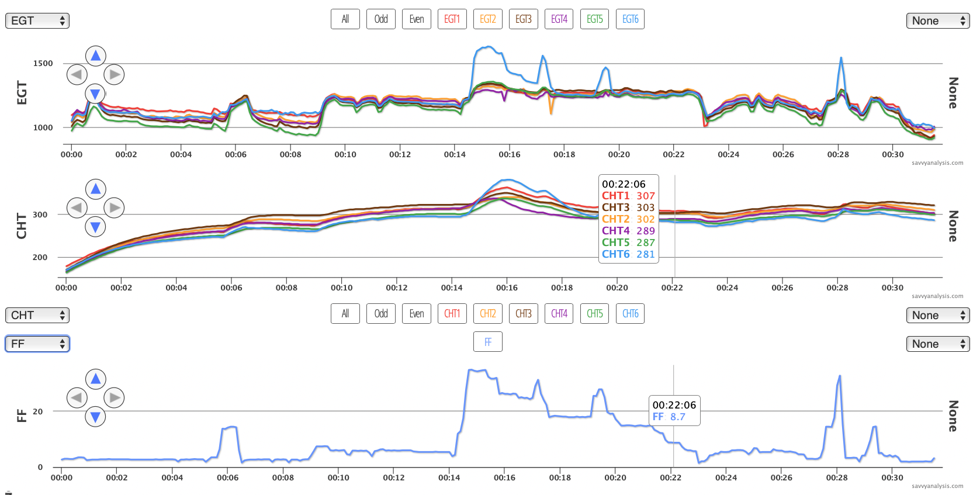Screen dimensions: 980x495
Task: Pan FF chart up arrow
Action: [x=95, y=379]
